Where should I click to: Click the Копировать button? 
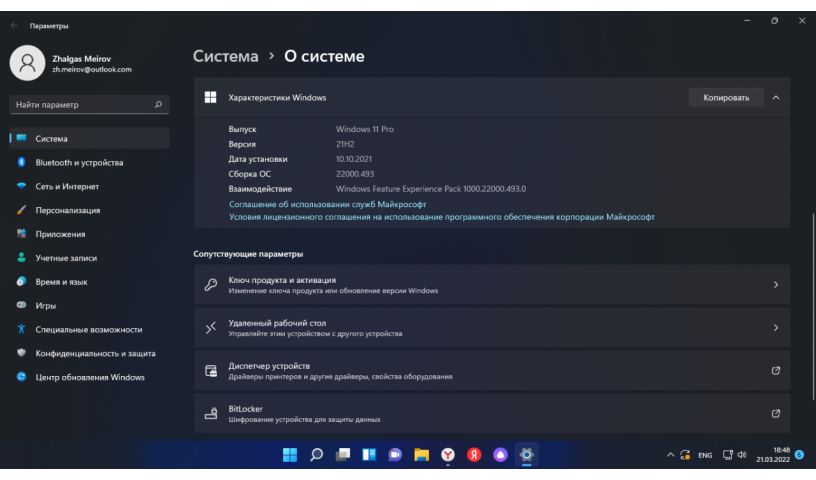click(x=726, y=97)
